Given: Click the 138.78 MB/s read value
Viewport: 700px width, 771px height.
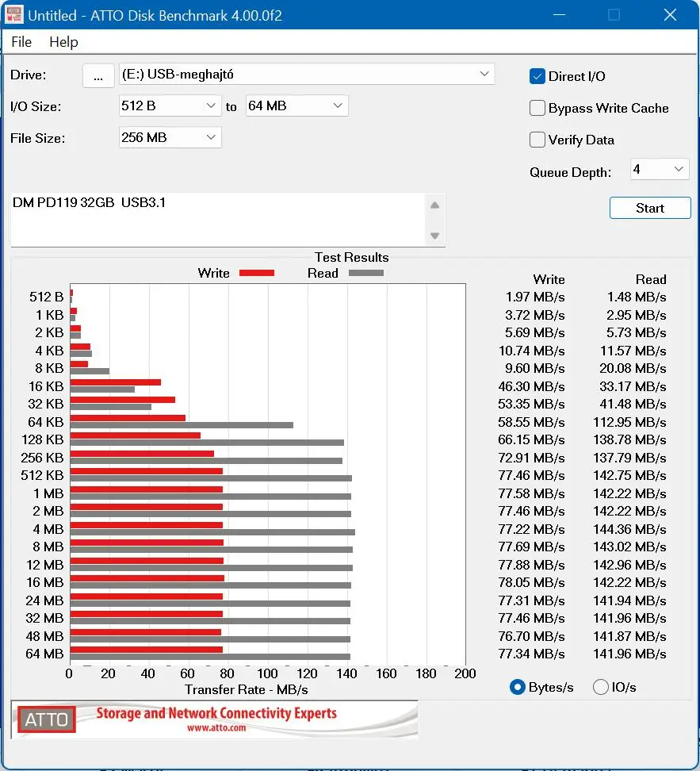Looking at the screenshot, I should coord(629,439).
